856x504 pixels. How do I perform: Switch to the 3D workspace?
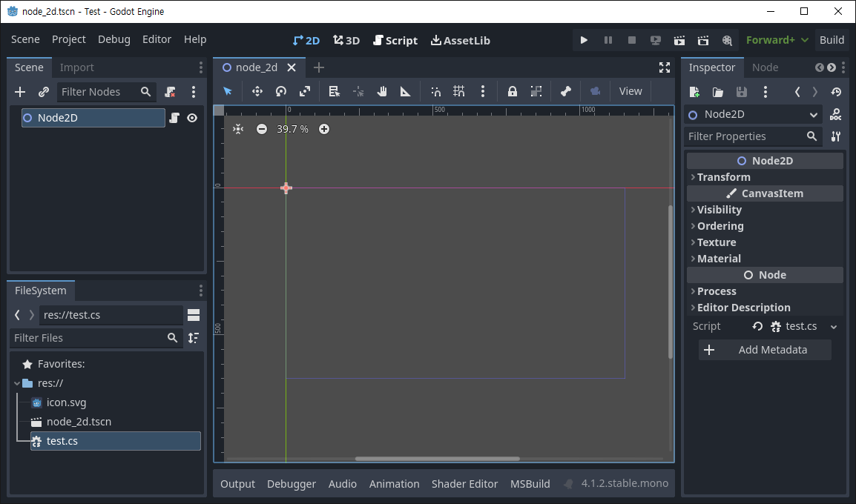coord(346,40)
